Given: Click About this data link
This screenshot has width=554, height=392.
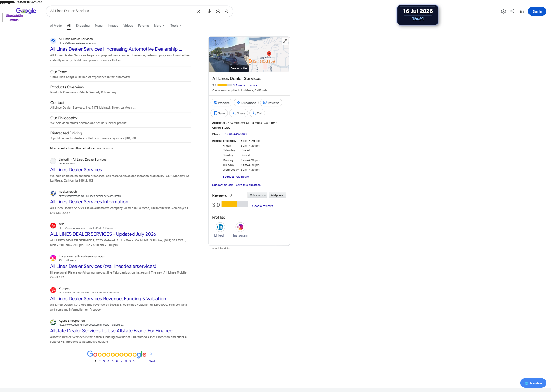Looking at the screenshot, I should click(x=221, y=249).
